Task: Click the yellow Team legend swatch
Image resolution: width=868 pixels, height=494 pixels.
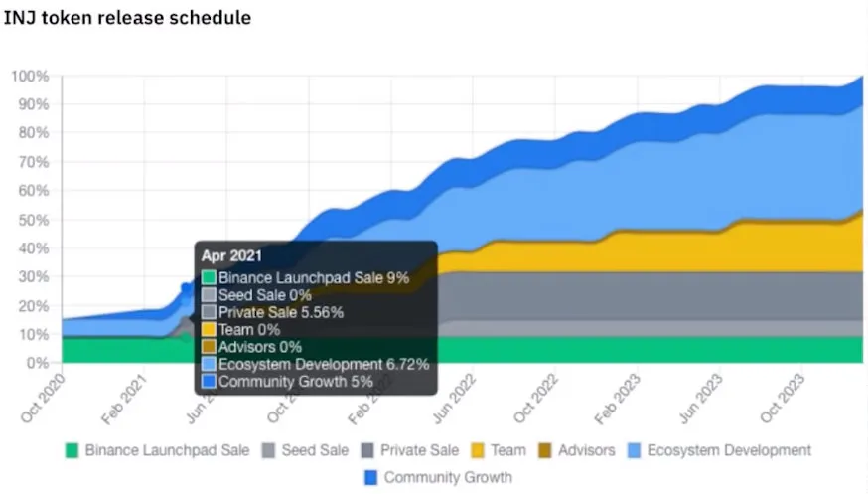Action: click(477, 450)
